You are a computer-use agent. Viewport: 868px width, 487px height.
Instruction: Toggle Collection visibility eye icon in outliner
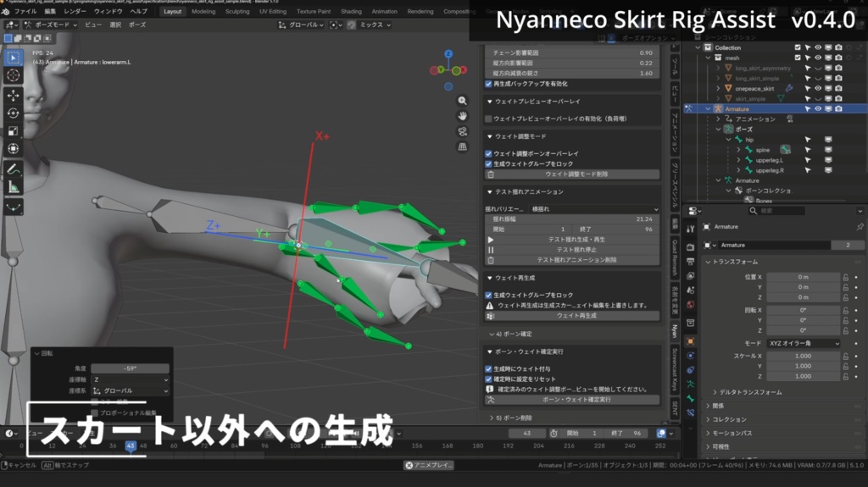point(818,47)
